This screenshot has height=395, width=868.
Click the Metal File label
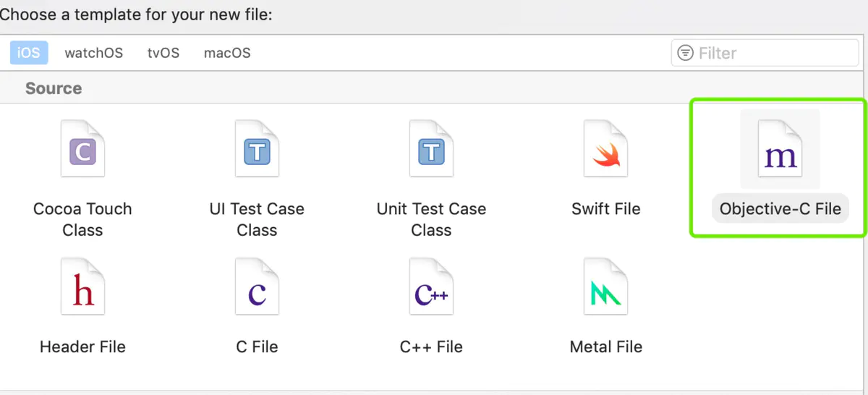point(606,347)
